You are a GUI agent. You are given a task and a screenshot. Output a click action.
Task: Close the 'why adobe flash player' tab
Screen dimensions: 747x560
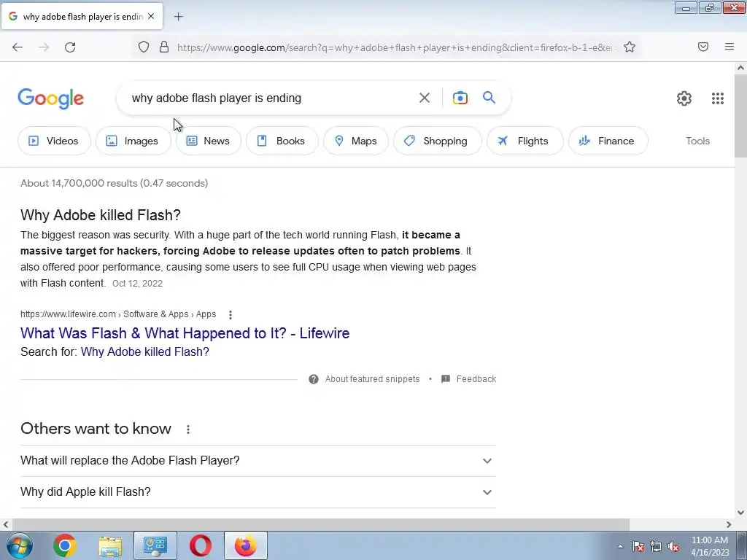click(151, 16)
